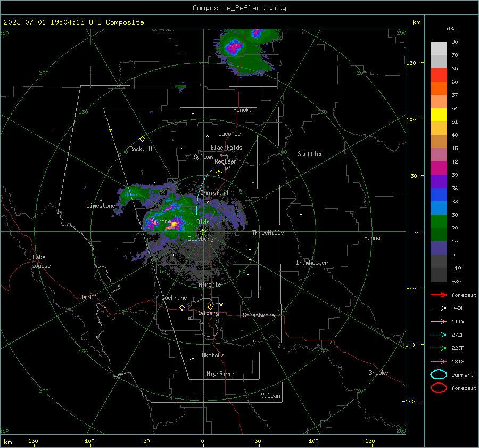Click the RedDeer city label

click(226, 161)
